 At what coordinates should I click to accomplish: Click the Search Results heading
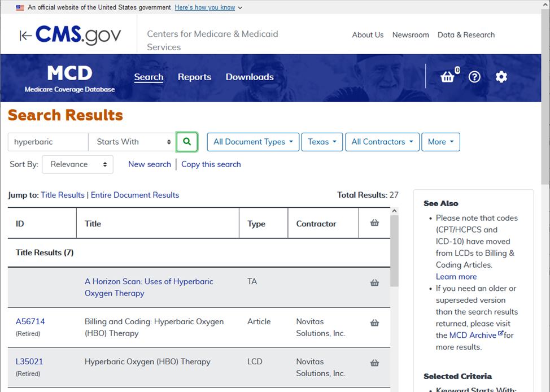pyautogui.click(x=66, y=115)
